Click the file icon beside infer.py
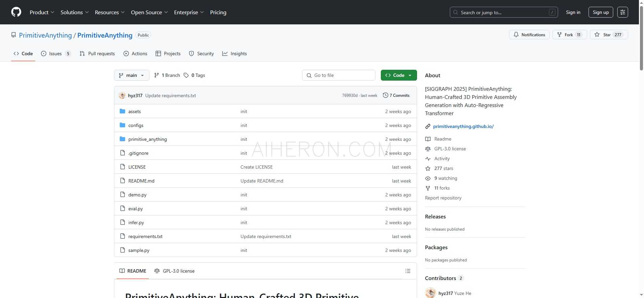The height and width of the screenshot is (298, 644). (x=122, y=222)
